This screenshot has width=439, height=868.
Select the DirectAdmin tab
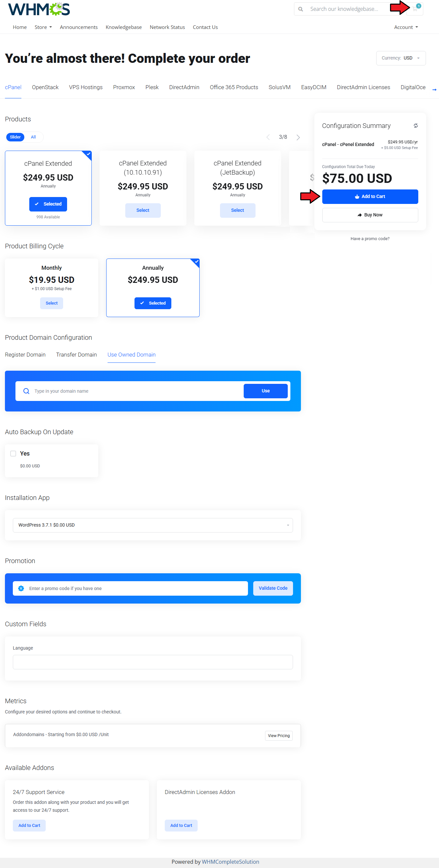tap(184, 87)
